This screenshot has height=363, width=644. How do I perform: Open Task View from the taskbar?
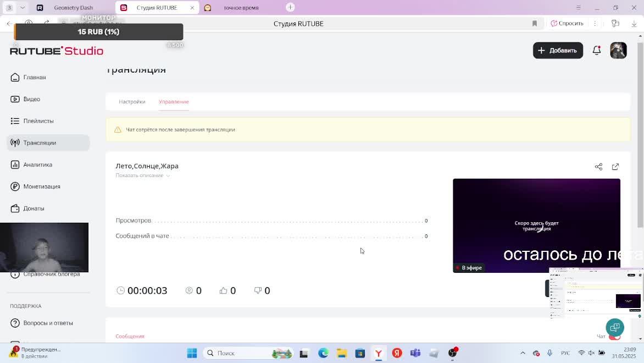304,353
